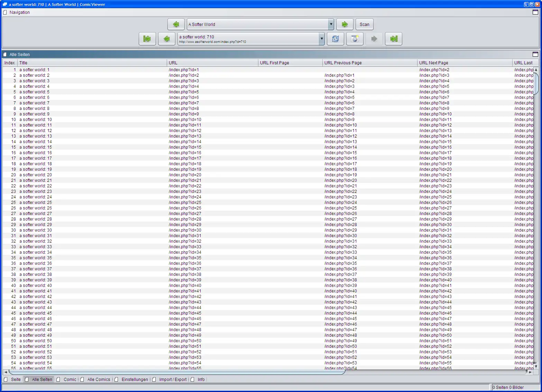Viewport: 542px width, 392px height.
Task: Click the scroll-right arrow below the table
Action: point(531,372)
